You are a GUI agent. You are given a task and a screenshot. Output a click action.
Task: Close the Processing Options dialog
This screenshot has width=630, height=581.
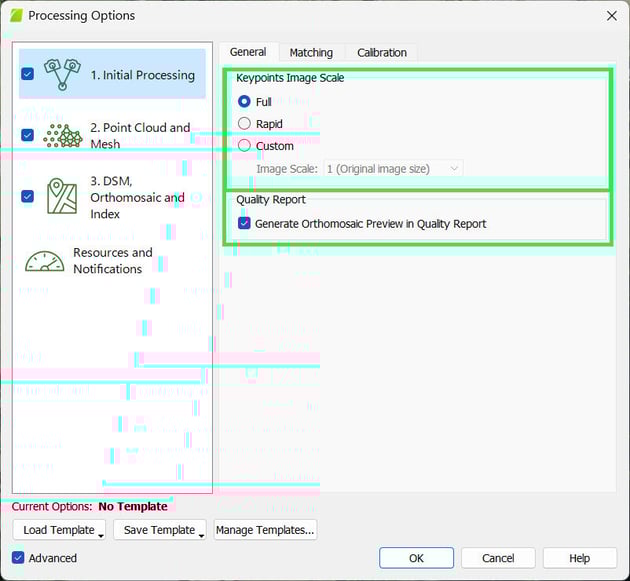[611, 15]
